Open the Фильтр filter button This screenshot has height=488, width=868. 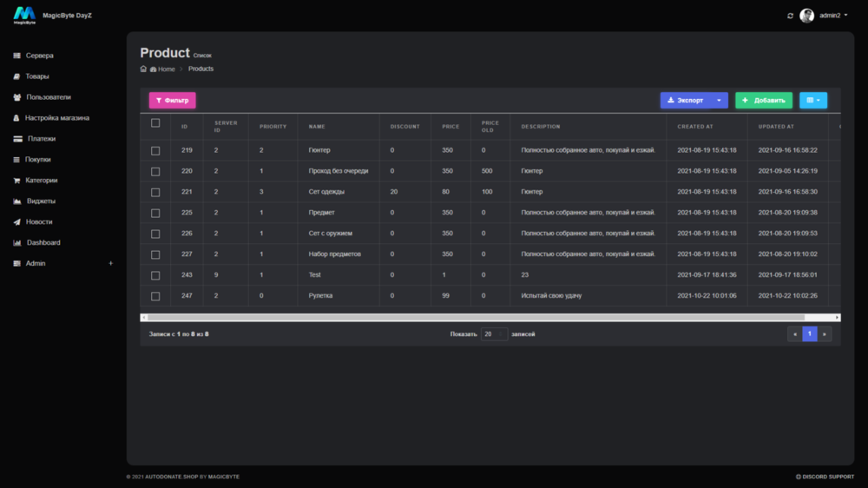point(172,100)
